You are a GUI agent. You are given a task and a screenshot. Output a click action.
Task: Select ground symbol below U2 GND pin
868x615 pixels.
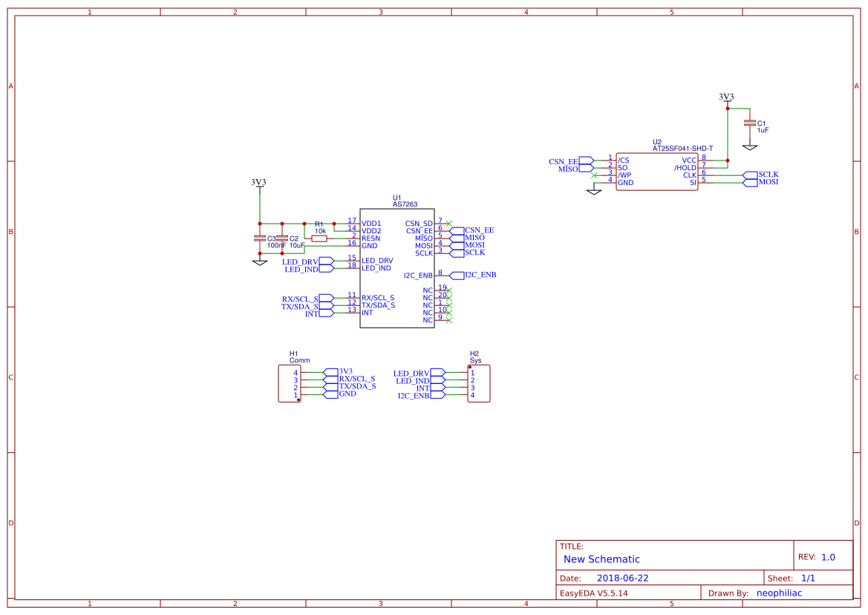(x=594, y=192)
